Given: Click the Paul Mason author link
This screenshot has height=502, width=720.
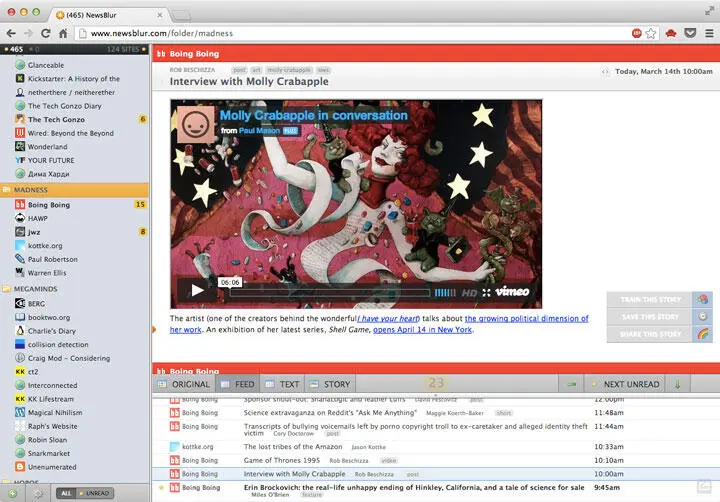Looking at the screenshot, I should (x=259, y=130).
